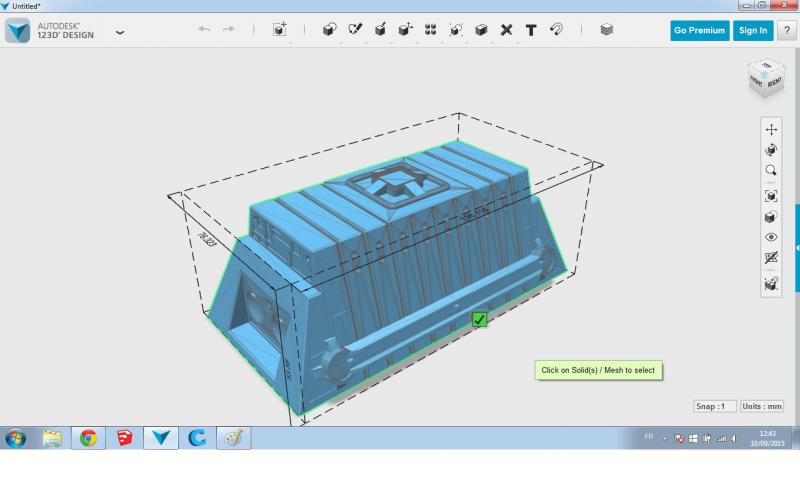This screenshot has height=501, width=800.
Task: Open the Combine tool cube
Action: (481, 29)
